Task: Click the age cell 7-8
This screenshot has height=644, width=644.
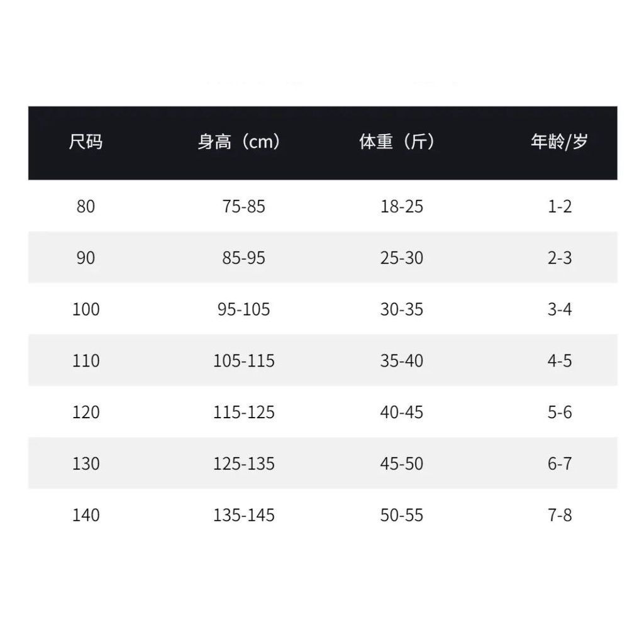Action: pyautogui.click(x=559, y=516)
